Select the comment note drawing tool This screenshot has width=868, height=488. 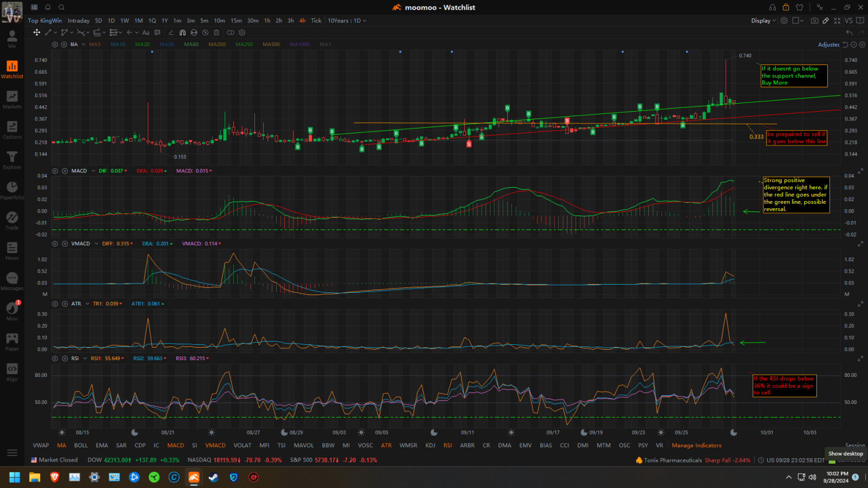[x=157, y=33]
